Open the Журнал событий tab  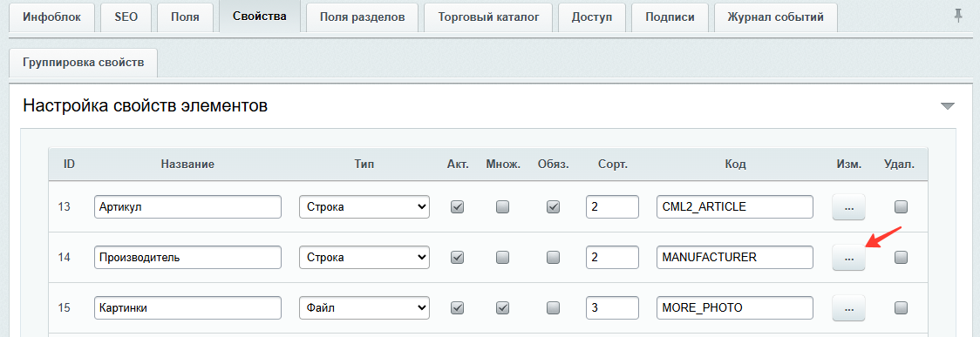[x=775, y=17]
